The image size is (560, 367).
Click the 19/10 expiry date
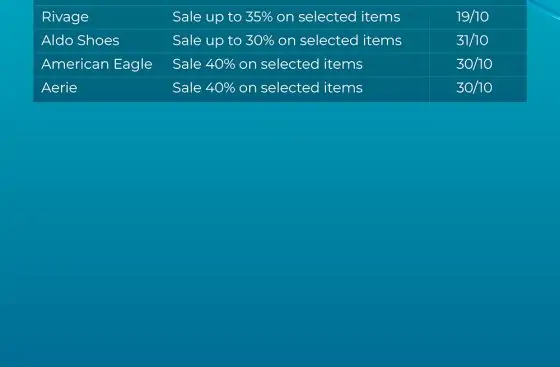tap(472, 17)
